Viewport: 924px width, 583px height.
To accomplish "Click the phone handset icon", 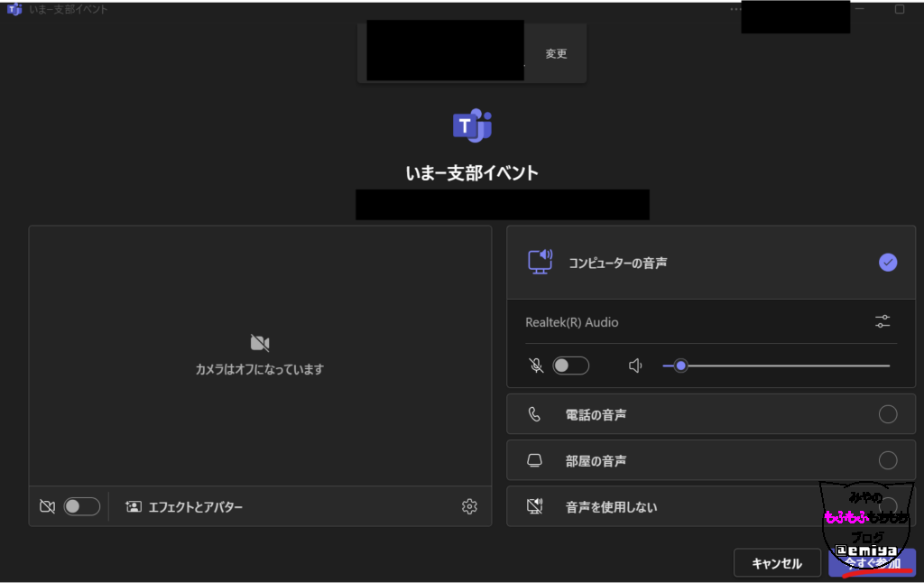I will coord(534,414).
